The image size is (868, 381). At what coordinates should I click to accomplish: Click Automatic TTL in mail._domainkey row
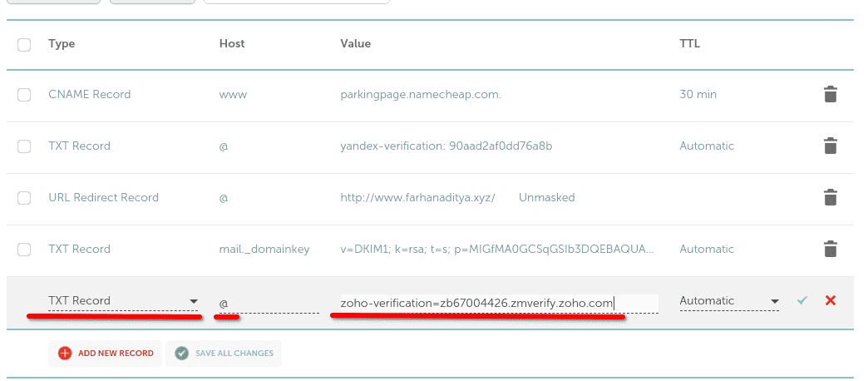(707, 250)
